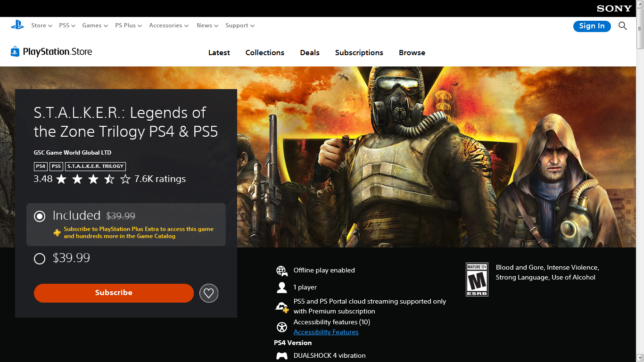The width and height of the screenshot is (644, 362).
Task: Open the Accessories dropdown menu
Action: click(x=169, y=25)
